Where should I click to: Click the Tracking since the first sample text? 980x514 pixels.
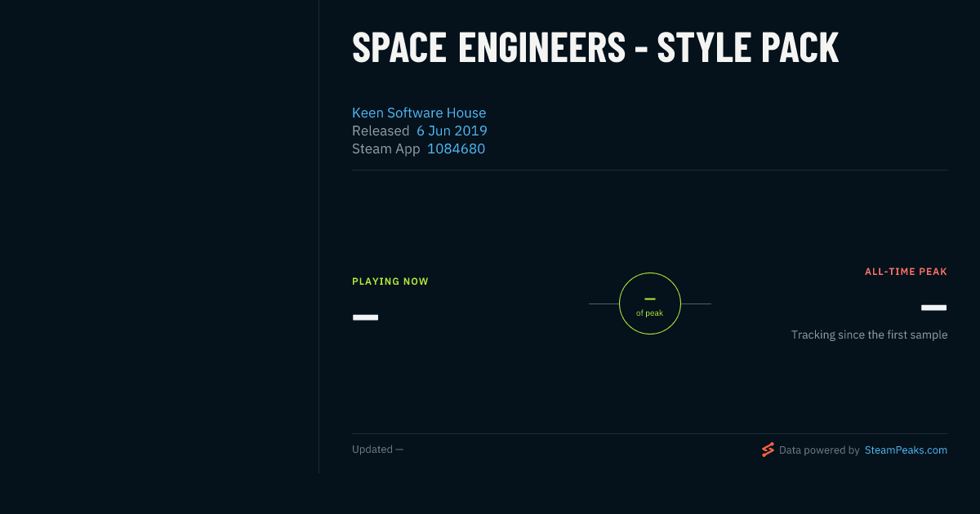click(x=869, y=335)
